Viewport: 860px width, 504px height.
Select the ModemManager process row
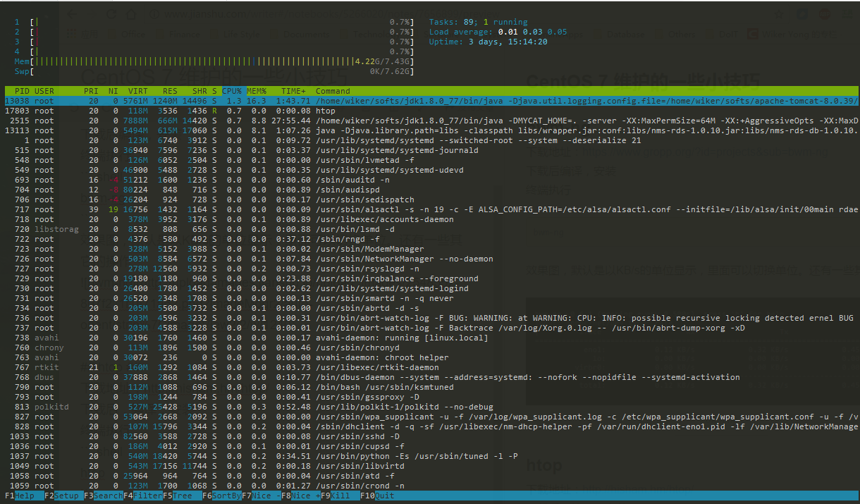click(430, 249)
